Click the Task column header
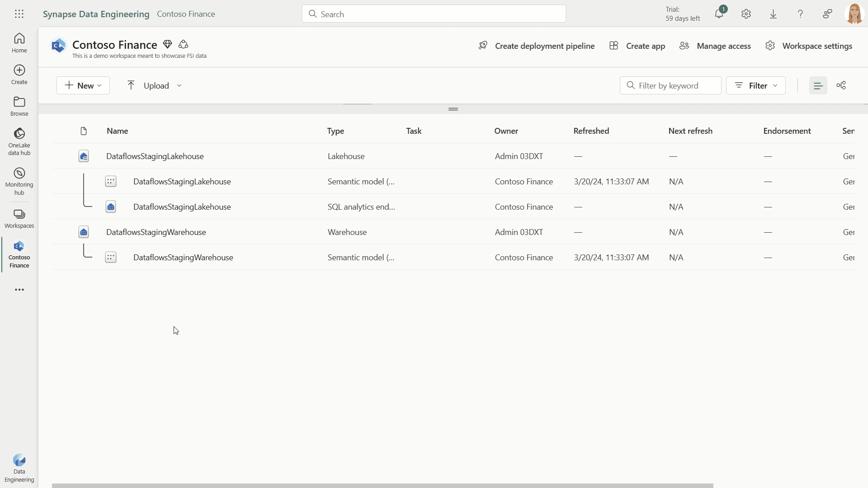This screenshot has width=868, height=488. (414, 131)
